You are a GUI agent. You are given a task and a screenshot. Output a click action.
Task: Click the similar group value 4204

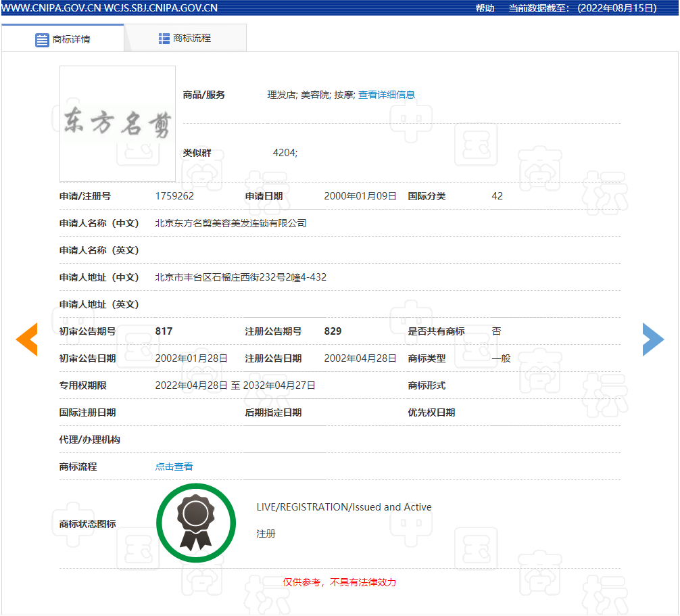[x=285, y=153]
